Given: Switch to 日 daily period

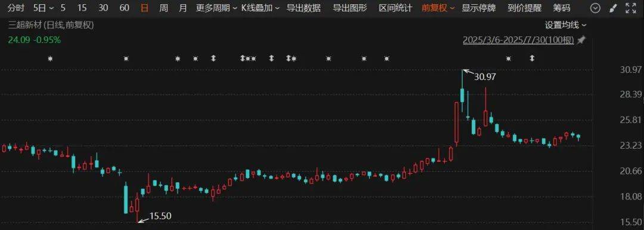Looking at the screenshot, I should (144, 8).
